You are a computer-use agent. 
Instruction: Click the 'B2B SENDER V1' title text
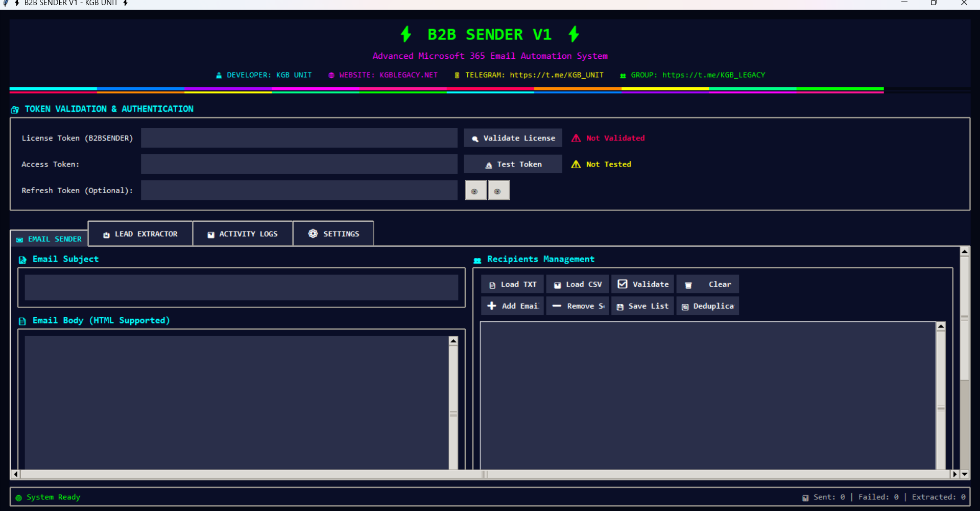pos(489,34)
